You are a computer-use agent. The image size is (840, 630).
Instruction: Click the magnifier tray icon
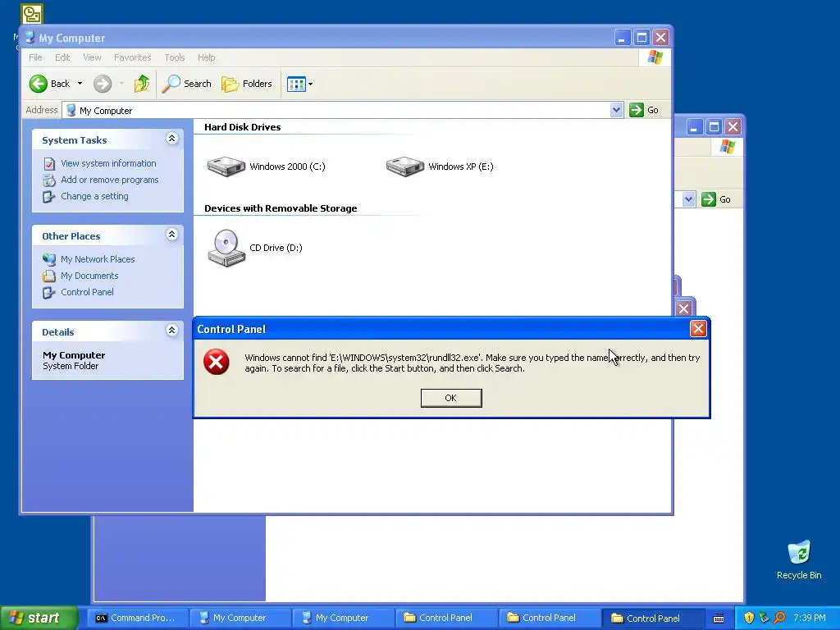click(779, 618)
